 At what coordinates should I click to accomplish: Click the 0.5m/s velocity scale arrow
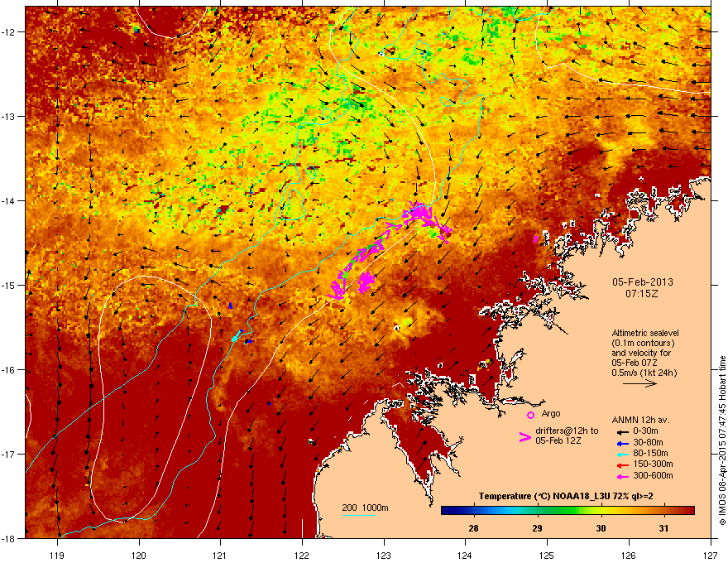(639, 383)
